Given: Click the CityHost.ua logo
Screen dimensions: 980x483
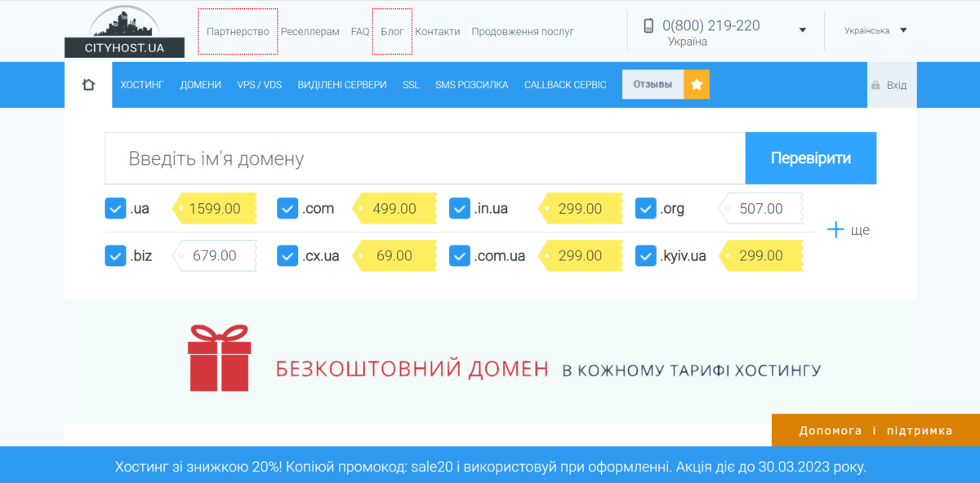Looking at the screenshot, I should tap(124, 33).
